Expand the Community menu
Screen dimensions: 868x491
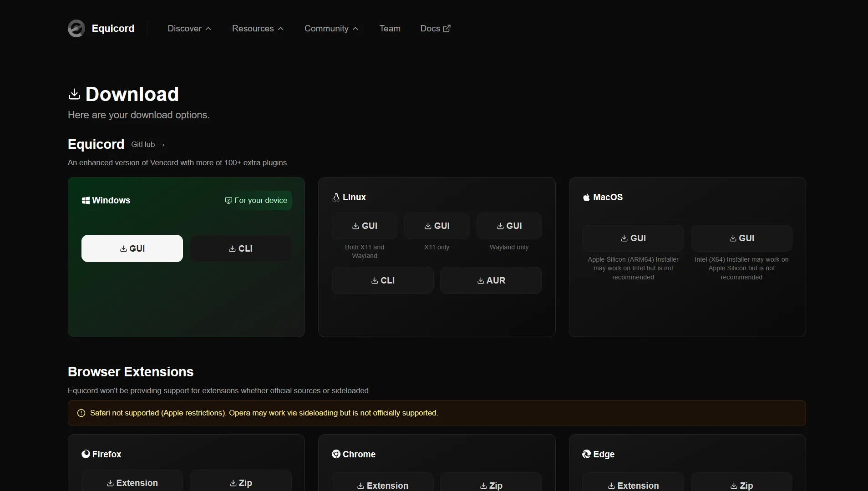(x=331, y=28)
